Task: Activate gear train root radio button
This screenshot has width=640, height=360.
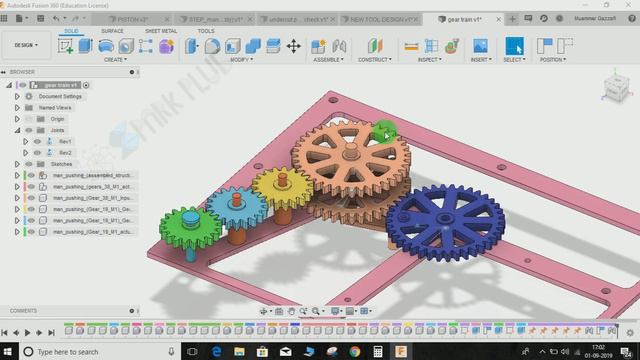Action: 86,85
